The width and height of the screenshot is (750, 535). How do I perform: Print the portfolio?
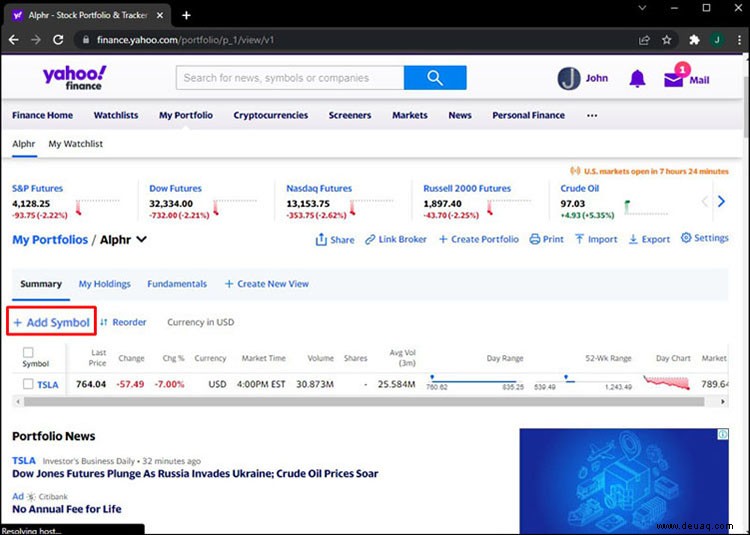pos(547,239)
